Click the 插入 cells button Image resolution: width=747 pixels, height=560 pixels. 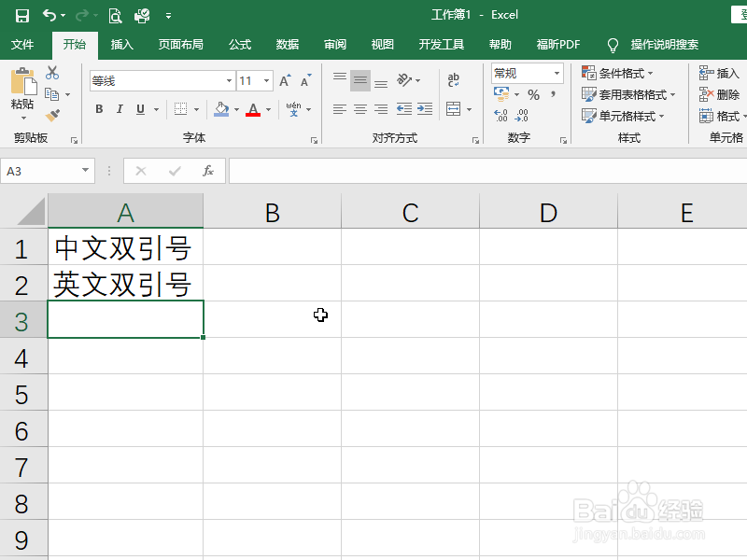pyautogui.click(x=719, y=73)
